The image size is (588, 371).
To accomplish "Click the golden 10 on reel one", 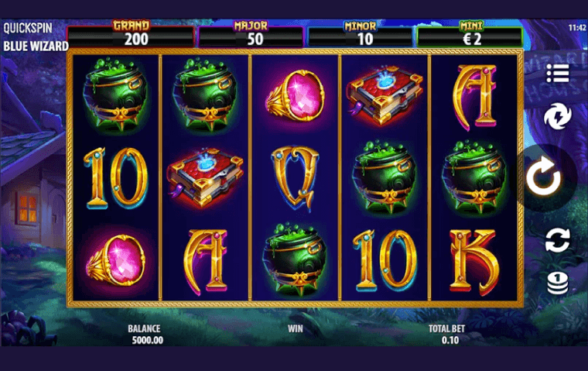I will pyautogui.click(x=116, y=178).
